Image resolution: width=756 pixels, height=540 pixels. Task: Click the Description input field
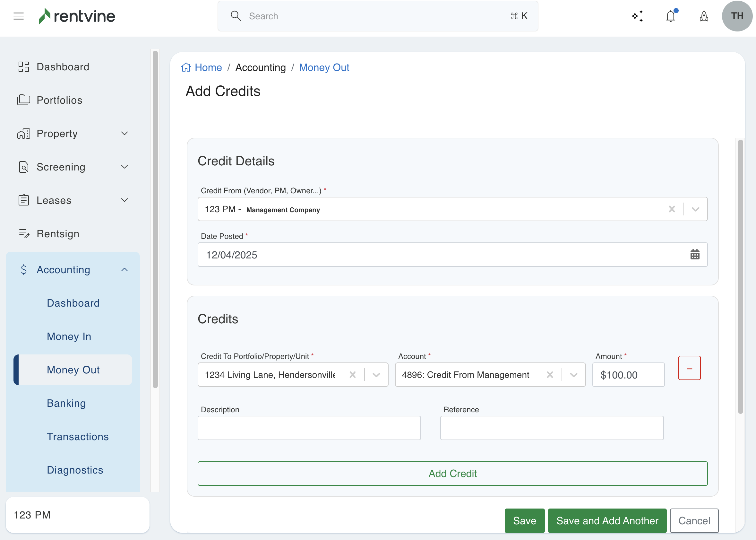tap(309, 428)
